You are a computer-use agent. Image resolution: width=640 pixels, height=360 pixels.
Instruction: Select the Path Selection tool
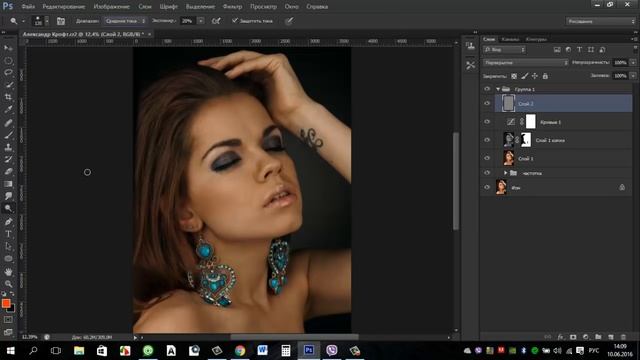coord(8,247)
